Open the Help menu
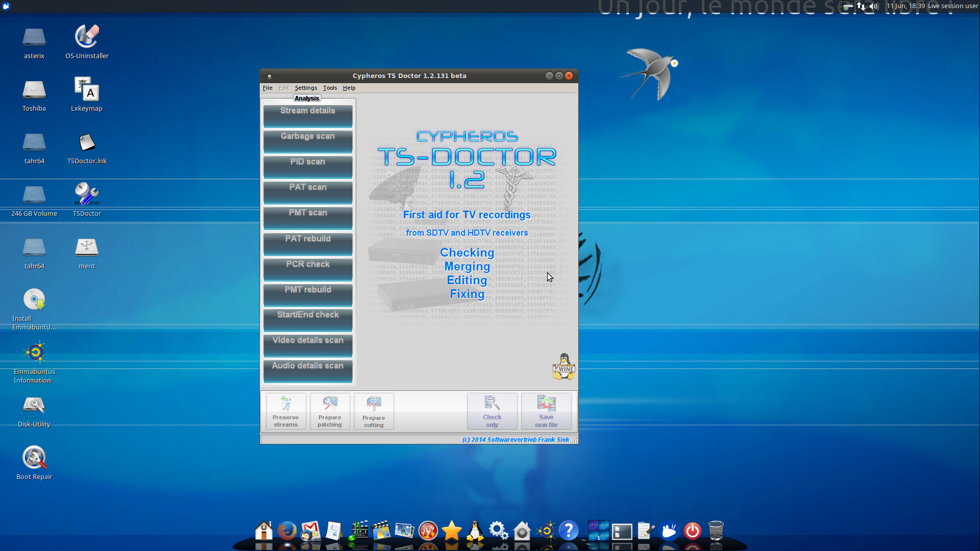980x551 pixels. tap(349, 88)
